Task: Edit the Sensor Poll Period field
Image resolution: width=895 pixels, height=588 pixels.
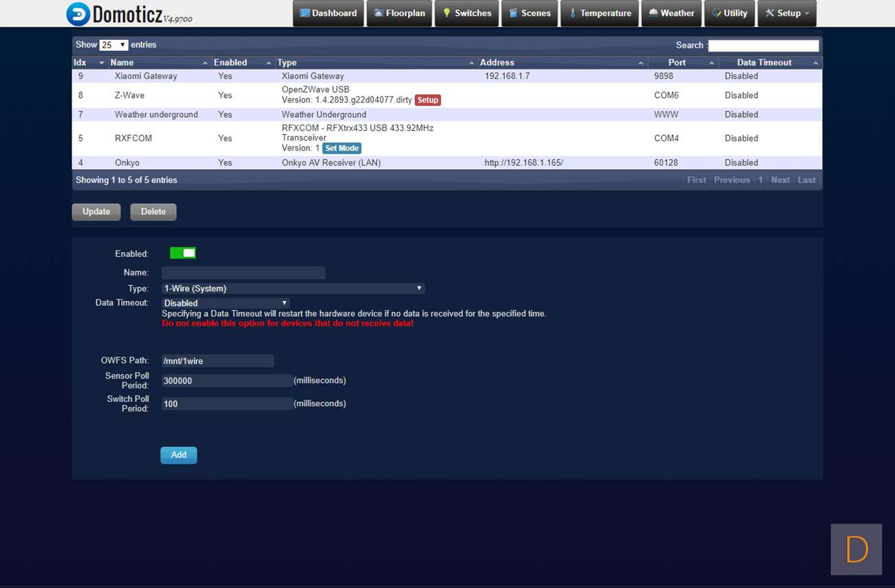Action: pos(227,381)
